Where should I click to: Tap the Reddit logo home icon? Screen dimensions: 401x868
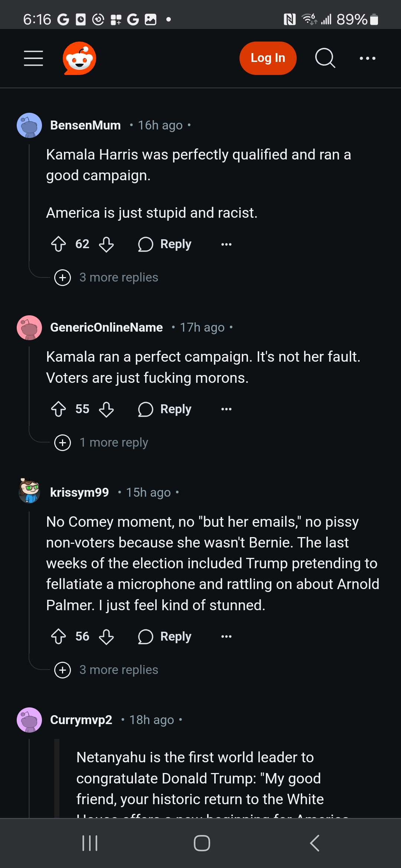coord(79,58)
